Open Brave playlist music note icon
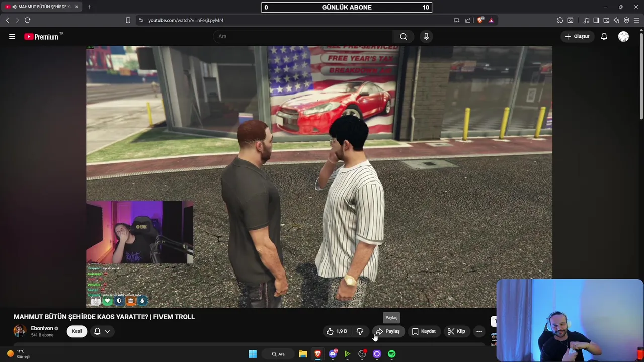644x362 pixels. (586, 20)
